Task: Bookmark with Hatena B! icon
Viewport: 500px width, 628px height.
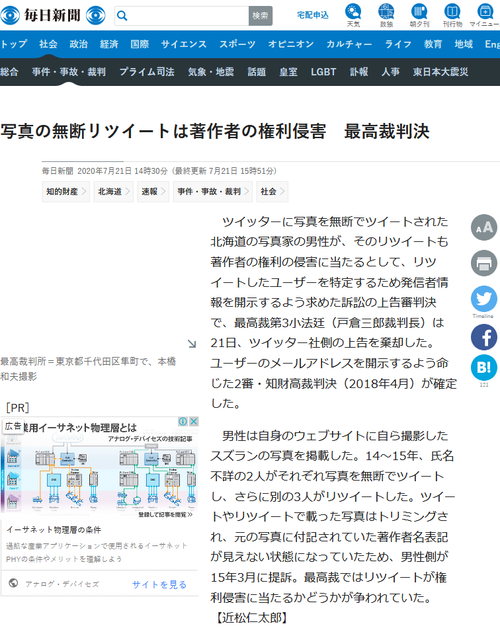Action: [484, 367]
